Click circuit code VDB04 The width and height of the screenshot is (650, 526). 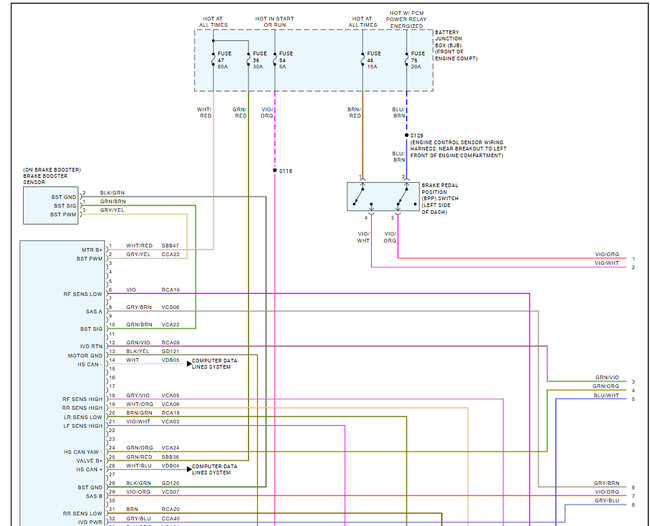(x=170, y=466)
